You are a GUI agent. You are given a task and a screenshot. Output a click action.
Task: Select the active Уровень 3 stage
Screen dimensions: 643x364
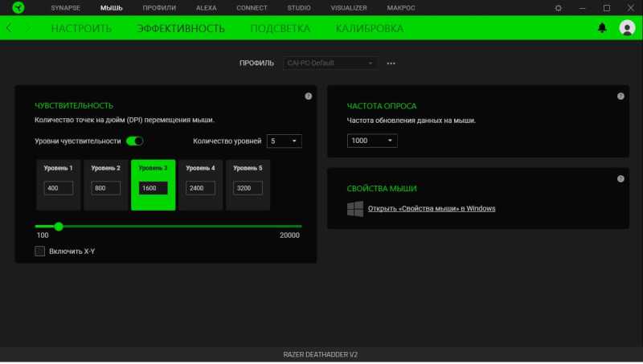point(153,185)
